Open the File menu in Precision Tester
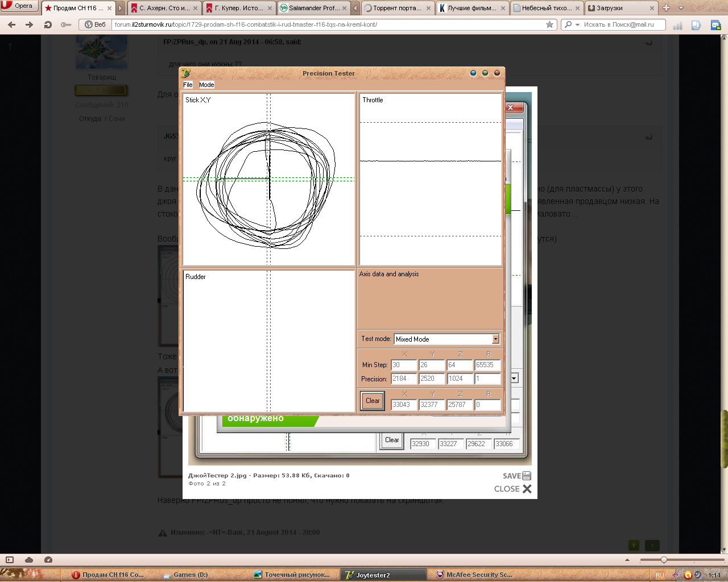Viewport: 728px width, 582px height. (x=188, y=85)
